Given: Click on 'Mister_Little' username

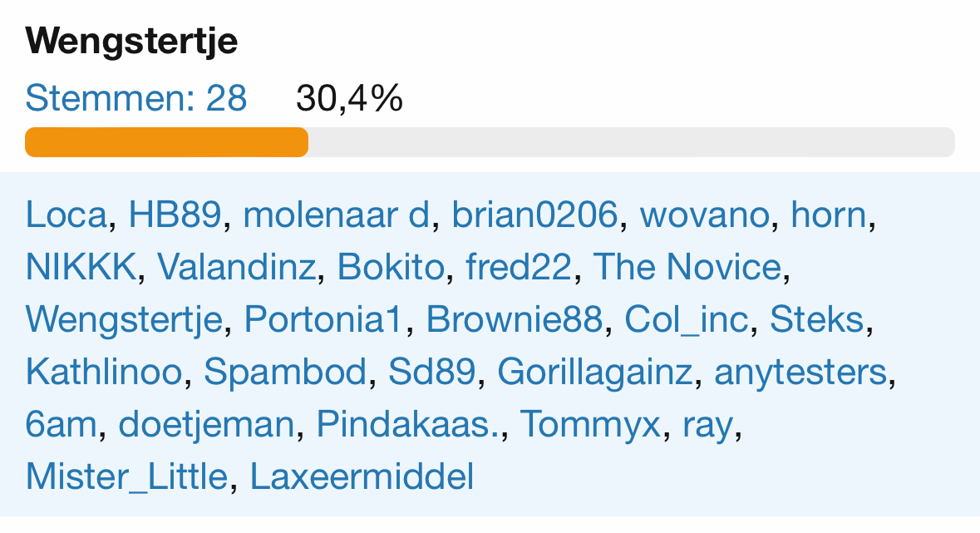Looking at the screenshot, I should 126,477.
